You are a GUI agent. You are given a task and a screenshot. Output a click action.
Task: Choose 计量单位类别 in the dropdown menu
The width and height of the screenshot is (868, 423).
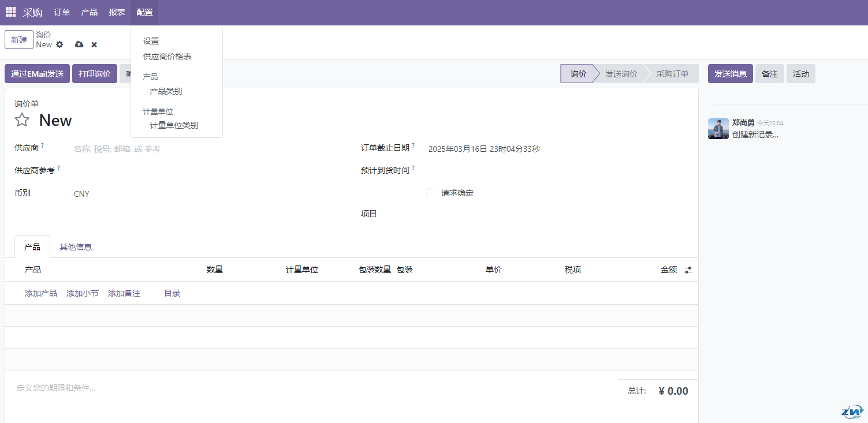pos(174,125)
